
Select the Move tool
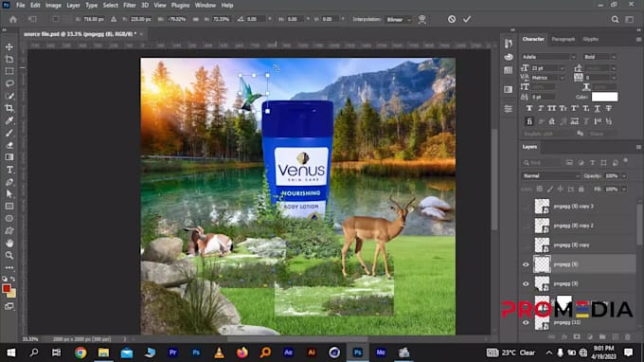point(9,46)
